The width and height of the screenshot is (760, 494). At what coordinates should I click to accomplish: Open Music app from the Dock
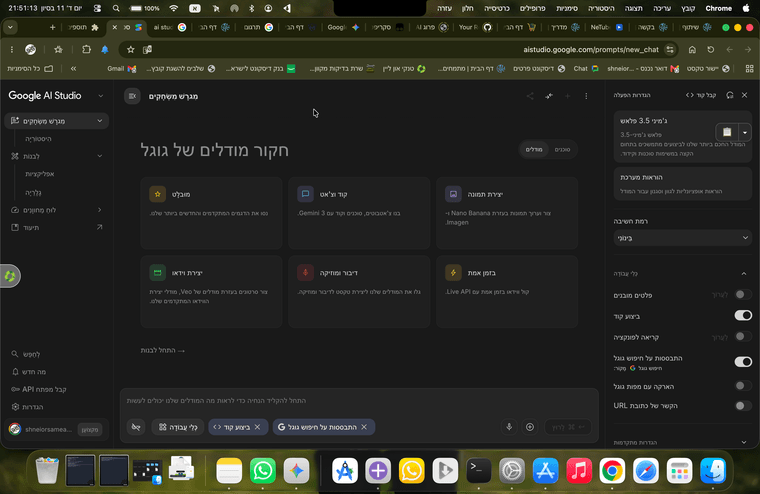click(579, 471)
